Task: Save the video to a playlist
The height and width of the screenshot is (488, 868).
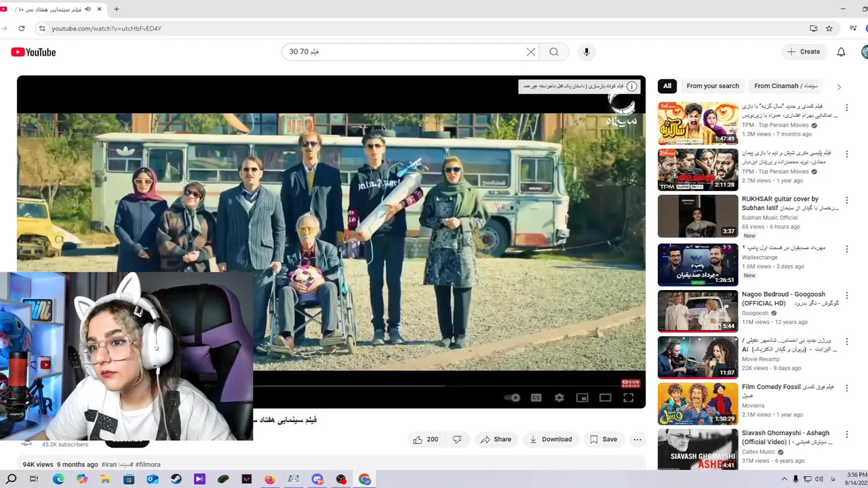Action: [603, 439]
